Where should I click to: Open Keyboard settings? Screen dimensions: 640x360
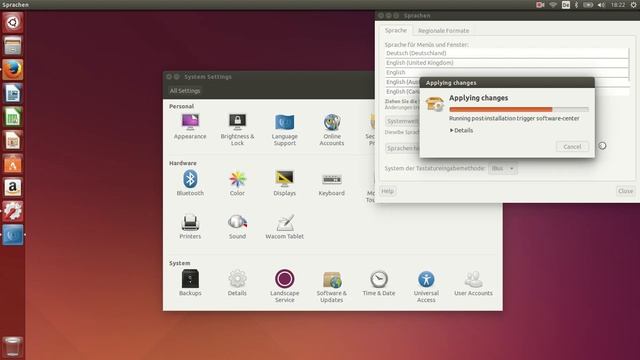(331, 183)
